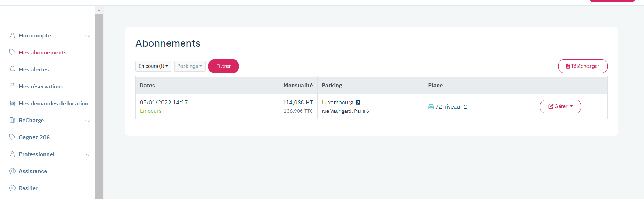Expand the Mon compte chevron

88,36
